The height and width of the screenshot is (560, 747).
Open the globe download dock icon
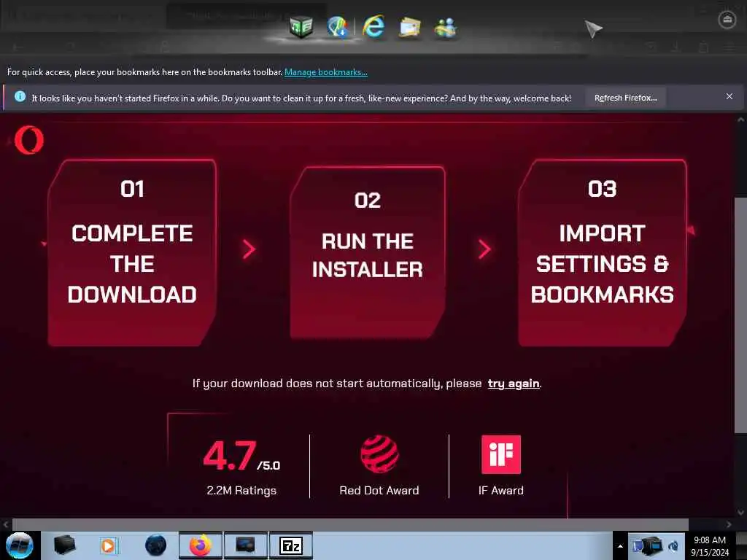(x=338, y=27)
